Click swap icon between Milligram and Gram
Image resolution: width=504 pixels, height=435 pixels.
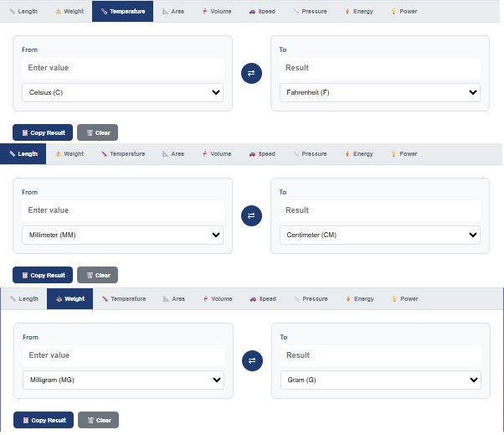(251, 361)
